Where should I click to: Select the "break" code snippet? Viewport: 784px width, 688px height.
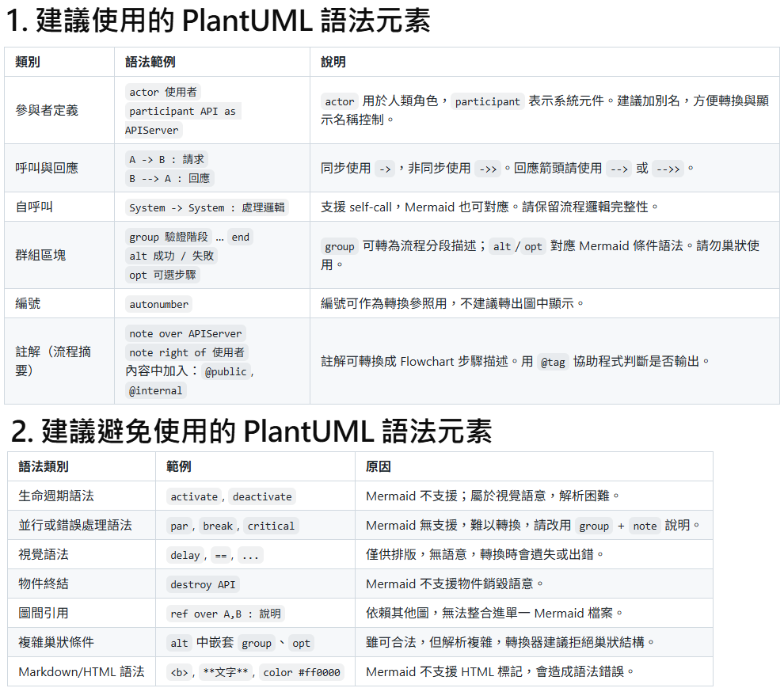click(x=218, y=526)
